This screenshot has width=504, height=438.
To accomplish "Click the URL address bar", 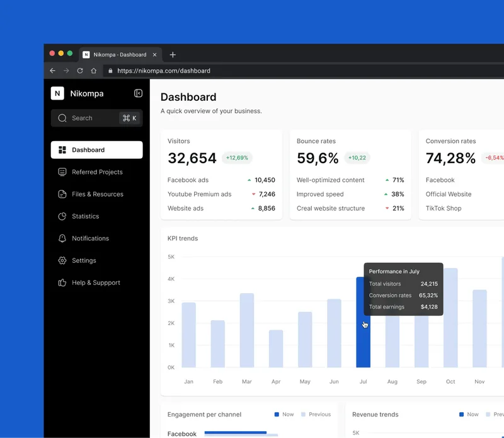I will tap(302, 71).
